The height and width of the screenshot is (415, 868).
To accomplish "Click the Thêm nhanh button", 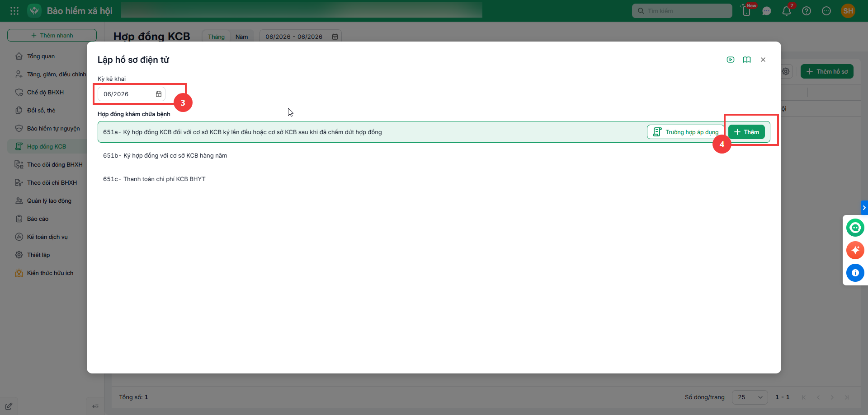I will [x=52, y=35].
